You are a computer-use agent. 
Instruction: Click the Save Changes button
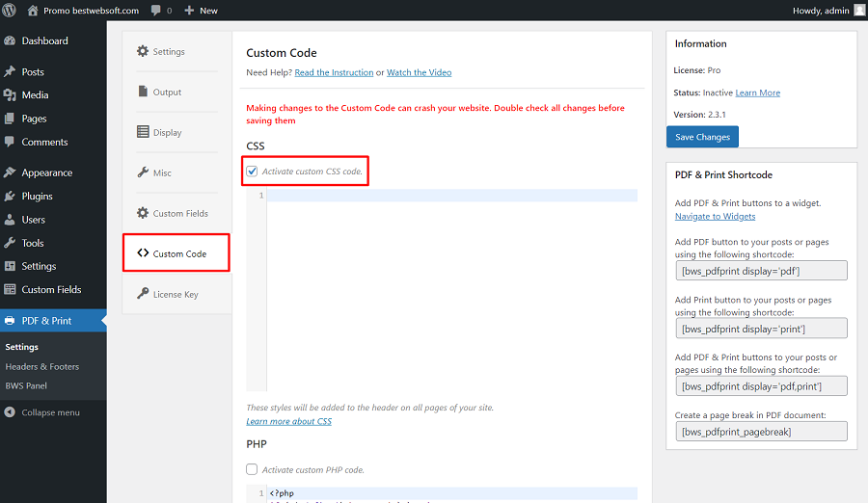pyautogui.click(x=702, y=137)
